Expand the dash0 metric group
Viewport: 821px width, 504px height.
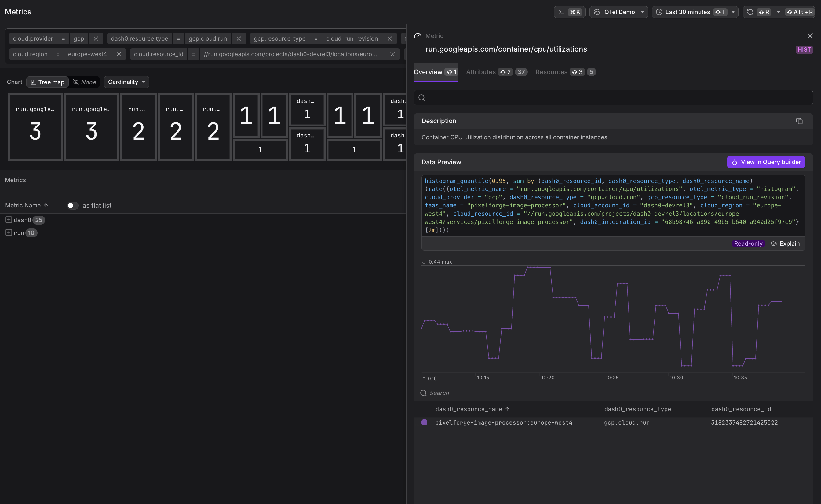9,220
